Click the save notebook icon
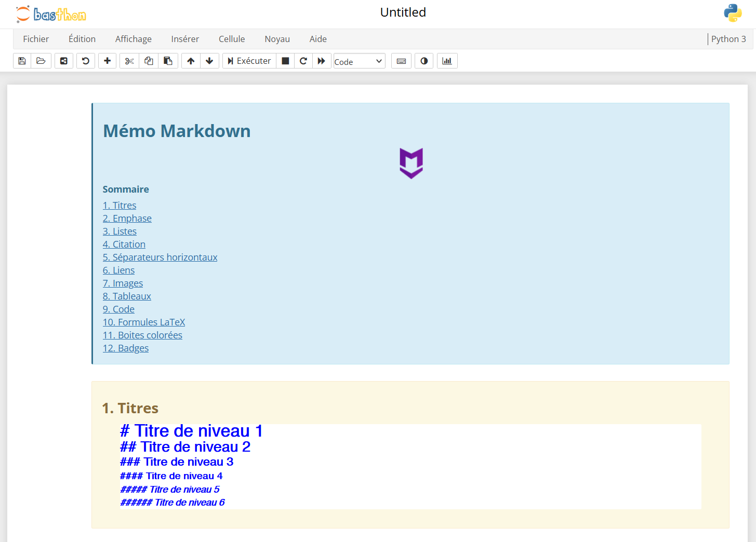This screenshot has width=756, height=542. coord(22,61)
